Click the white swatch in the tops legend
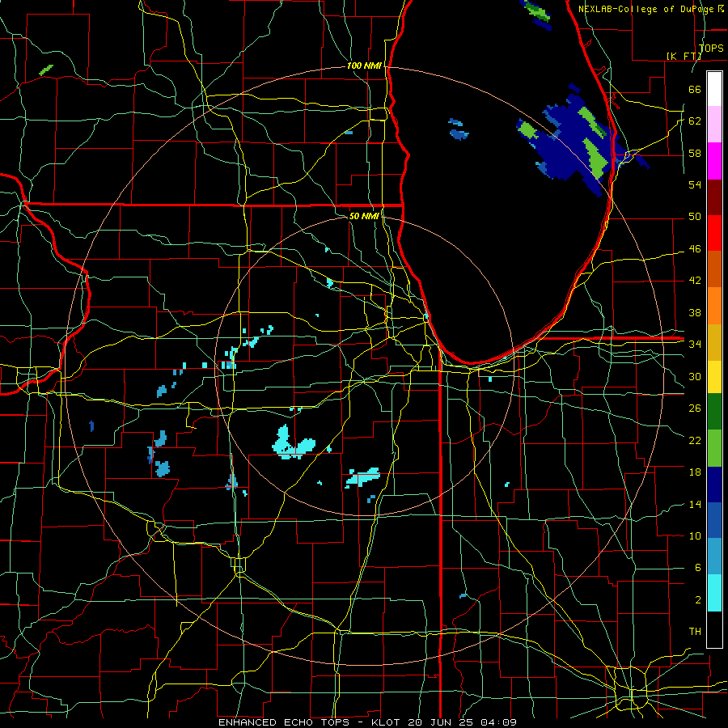The width and height of the screenshot is (728, 728). [714, 89]
